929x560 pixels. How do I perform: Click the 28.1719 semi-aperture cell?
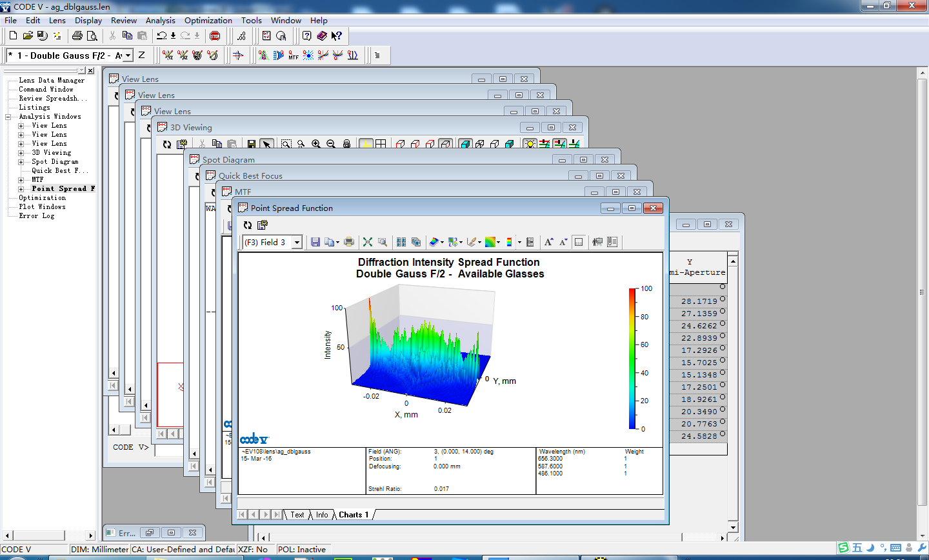[699, 301]
